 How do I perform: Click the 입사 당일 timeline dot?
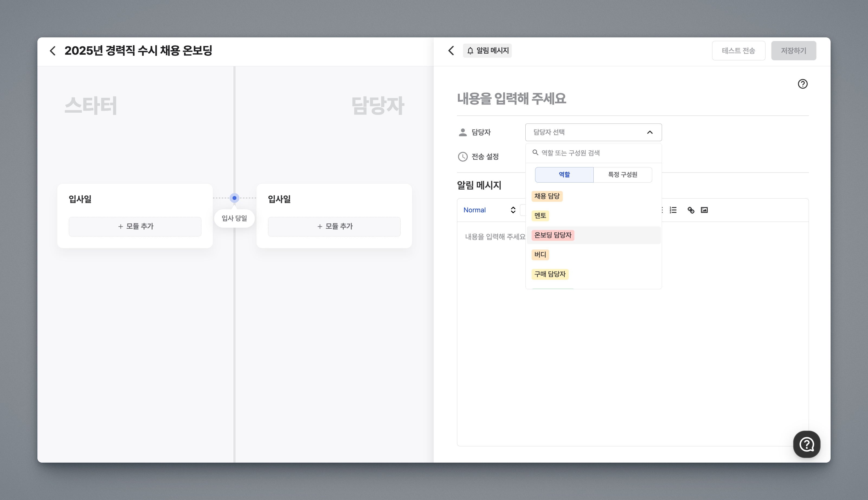(x=234, y=198)
